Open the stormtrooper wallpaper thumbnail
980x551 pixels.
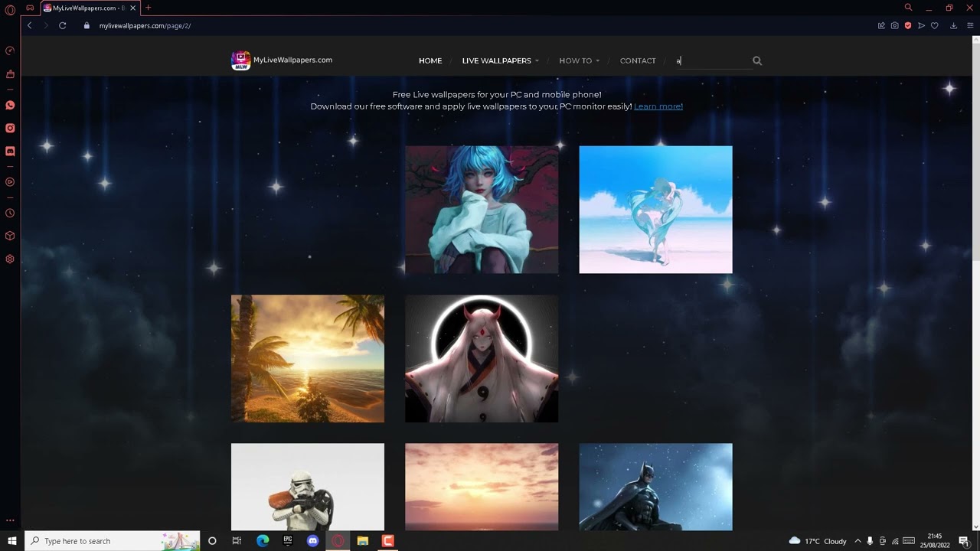pyautogui.click(x=308, y=487)
